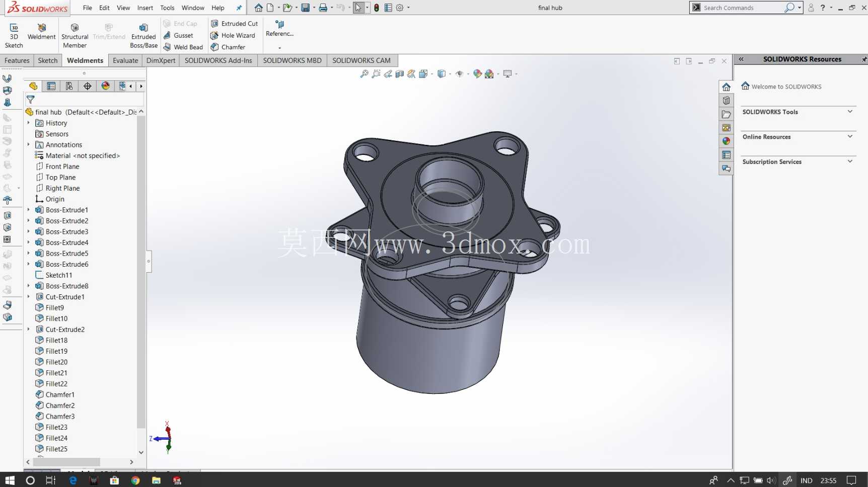Select Fillet19 feature in tree
Viewport: 868px width, 487px height.
[x=56, y=351]
